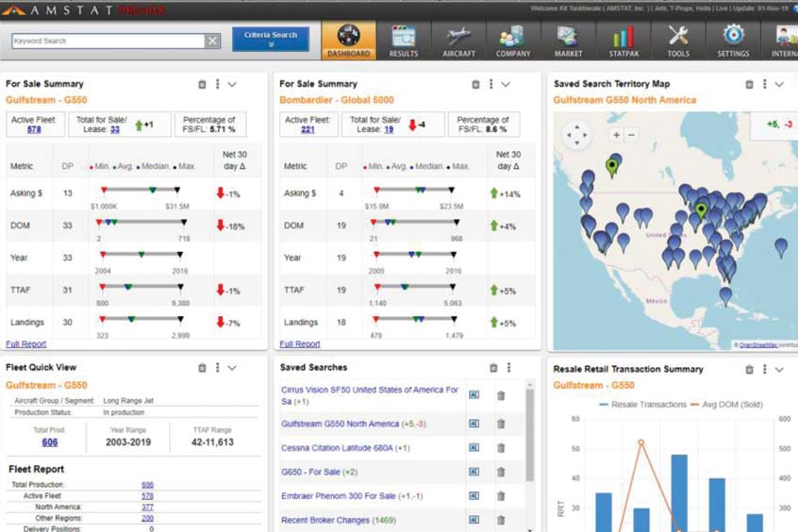Open the Gulfstream G550 North America saved search
The height and width of the screenshot is (532, 798).
pos(340,424)
